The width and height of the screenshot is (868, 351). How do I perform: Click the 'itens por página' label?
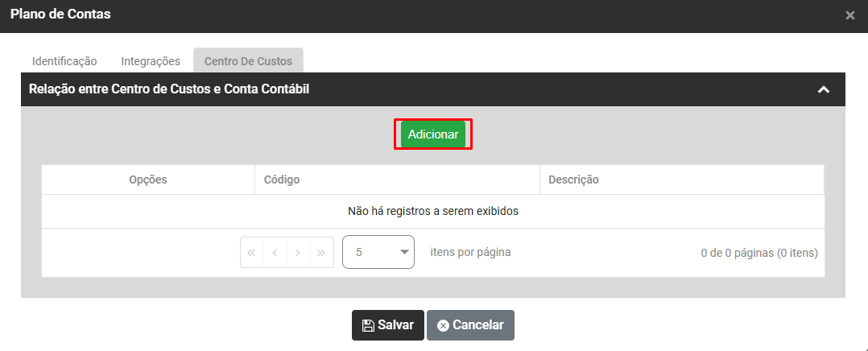pyautogui.click(x=470, y=252)
